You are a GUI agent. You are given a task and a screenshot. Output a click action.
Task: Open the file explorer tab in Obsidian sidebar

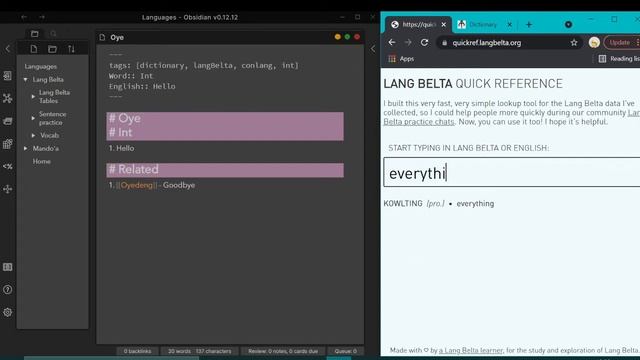35,34
